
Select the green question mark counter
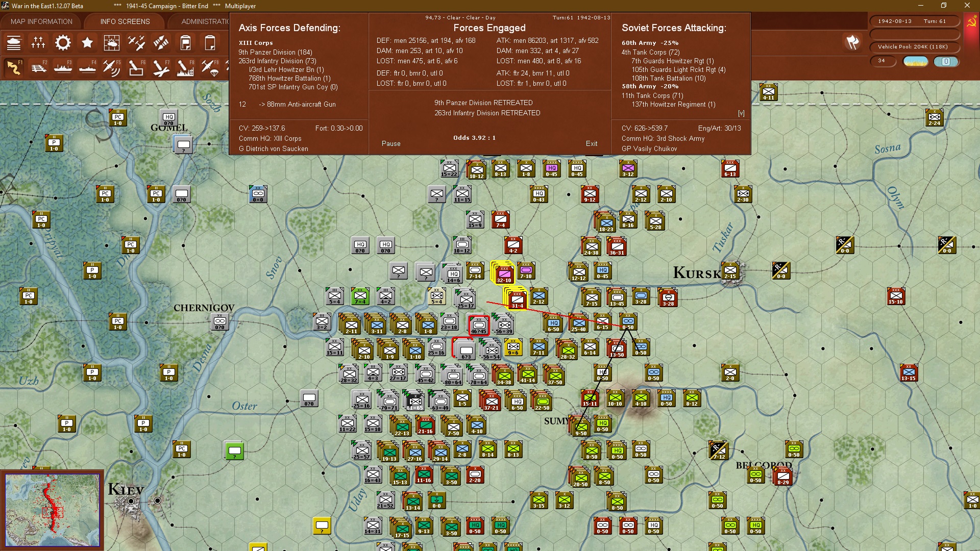[235, 451]
